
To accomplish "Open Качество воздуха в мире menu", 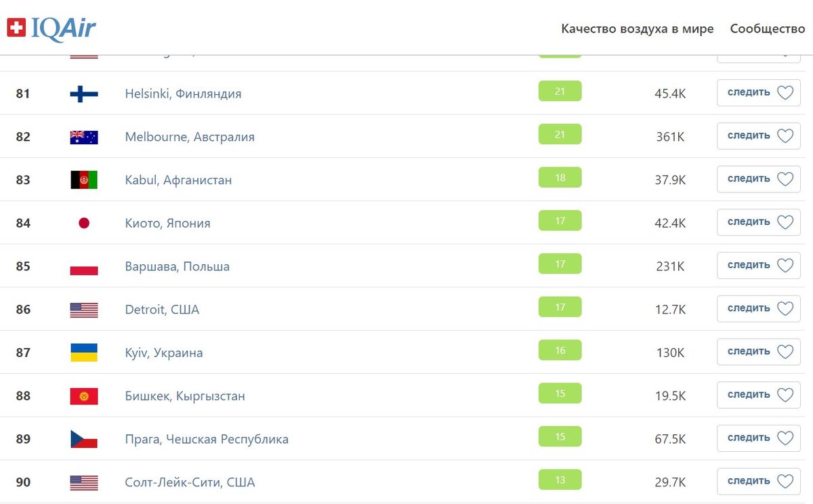I will 638,29.
